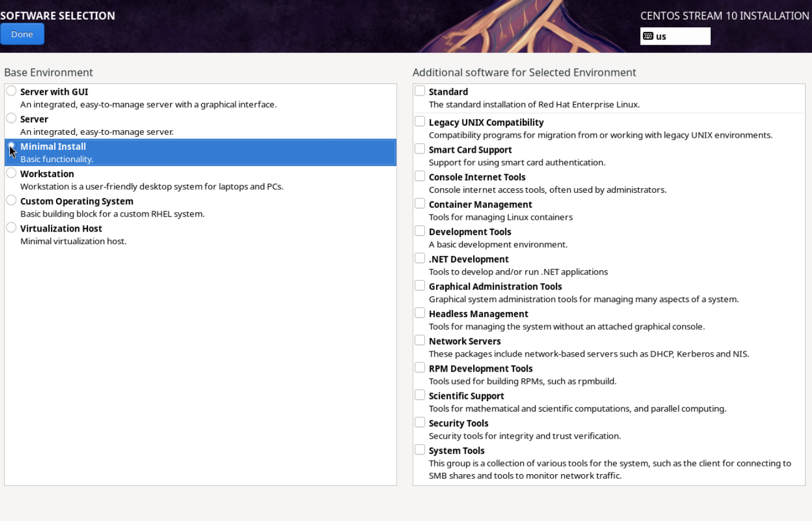
Task: Click the 'Workstation' environment title
Action: pos(47,174)
